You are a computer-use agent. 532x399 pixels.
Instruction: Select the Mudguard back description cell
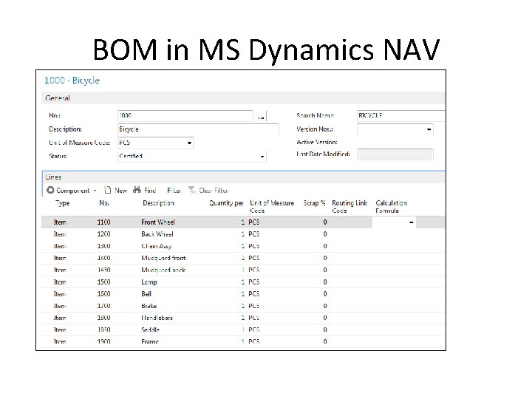point(163,270)
